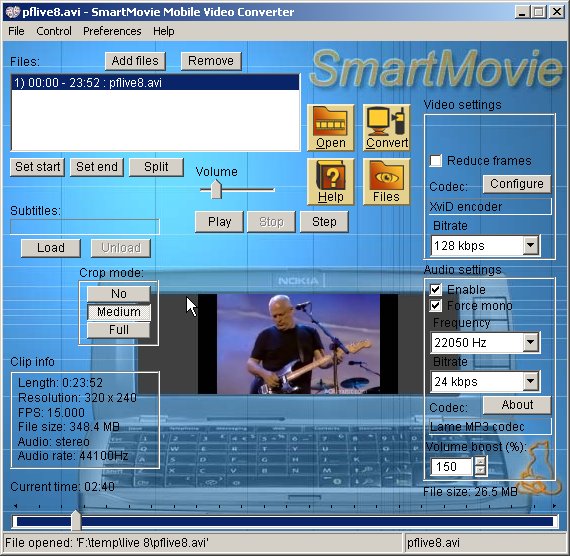Toggle the Force mono checkbox
Screen dimensions: 570x556
tap(435, 305)
